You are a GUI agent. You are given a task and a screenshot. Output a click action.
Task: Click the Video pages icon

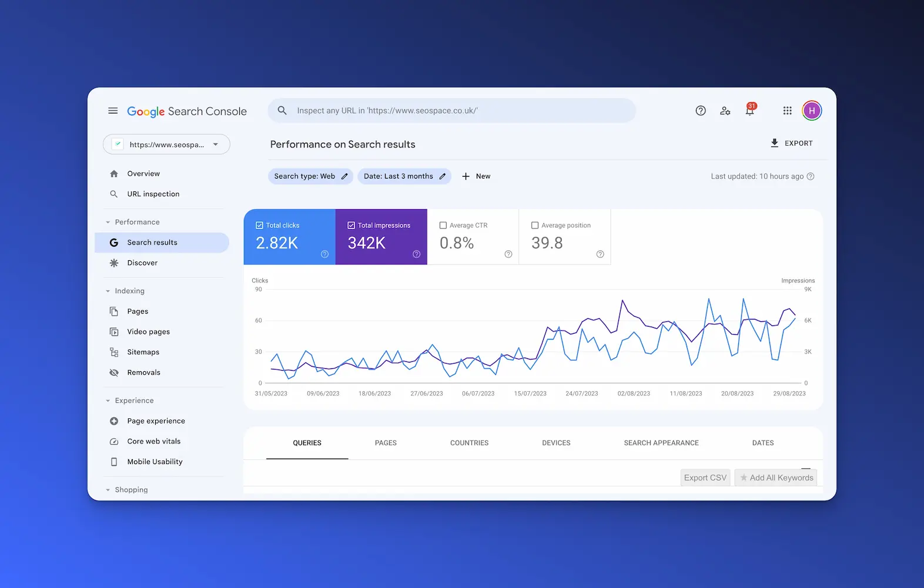click(x=114, y=332)
